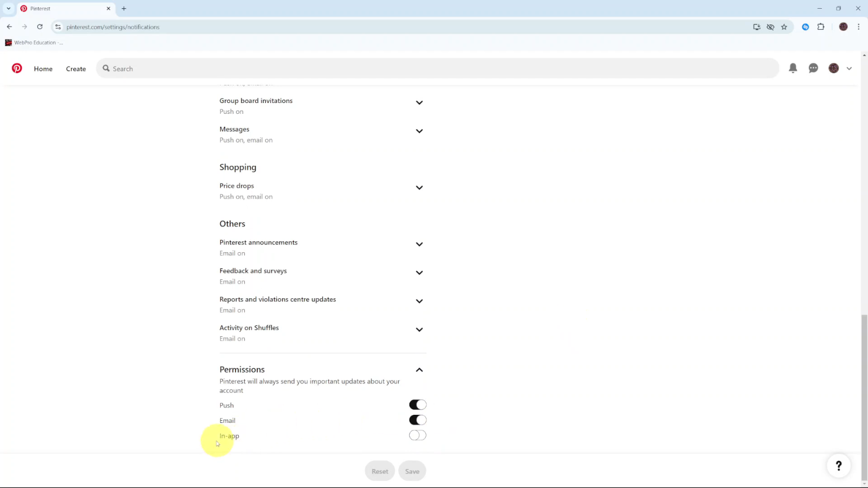Open the messages chat bubble icon
This screenshot has height=488, width=868.
click(x=813, y=68)
